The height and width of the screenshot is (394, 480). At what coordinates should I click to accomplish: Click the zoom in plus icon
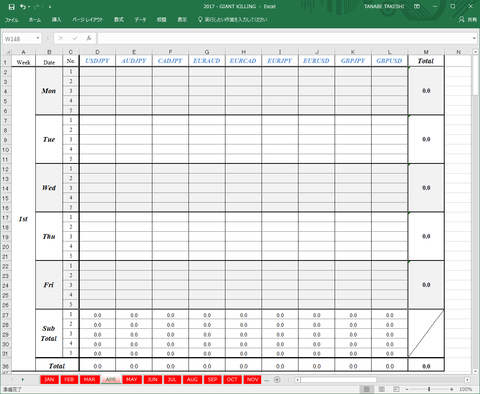click(451, 389)
